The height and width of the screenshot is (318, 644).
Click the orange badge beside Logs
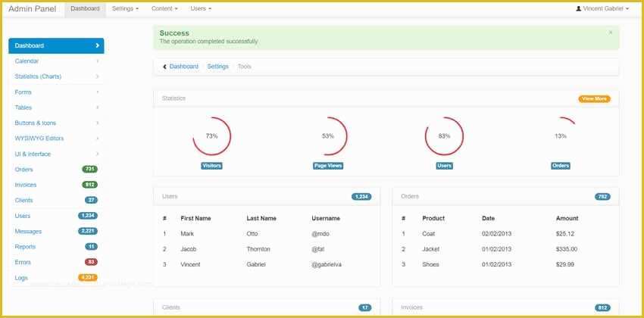(x=87, y=277)
